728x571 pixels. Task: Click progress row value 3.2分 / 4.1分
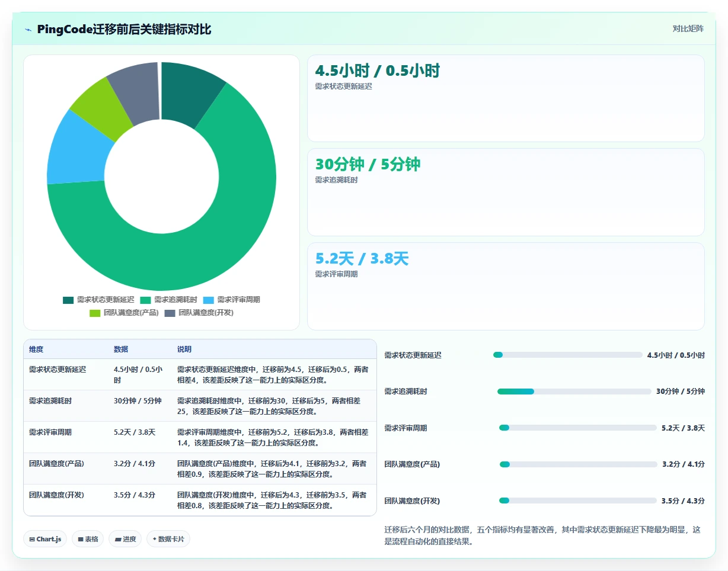pyautogui.click(x=684, y=464)
